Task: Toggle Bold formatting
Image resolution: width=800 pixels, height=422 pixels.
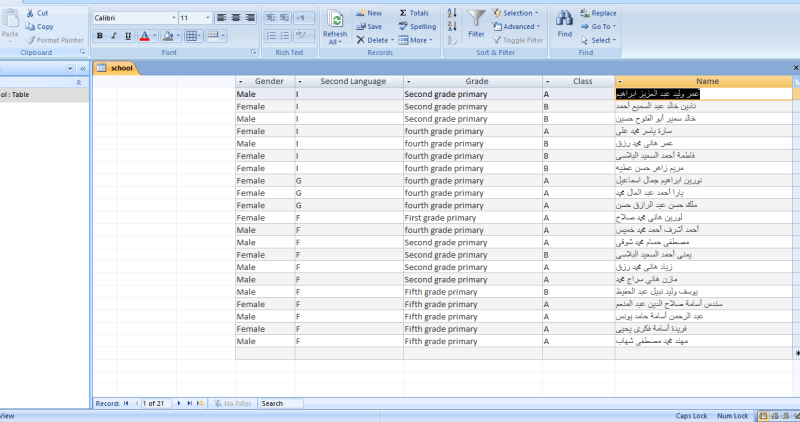Action: pyautogui.click(x=99, y=36)
